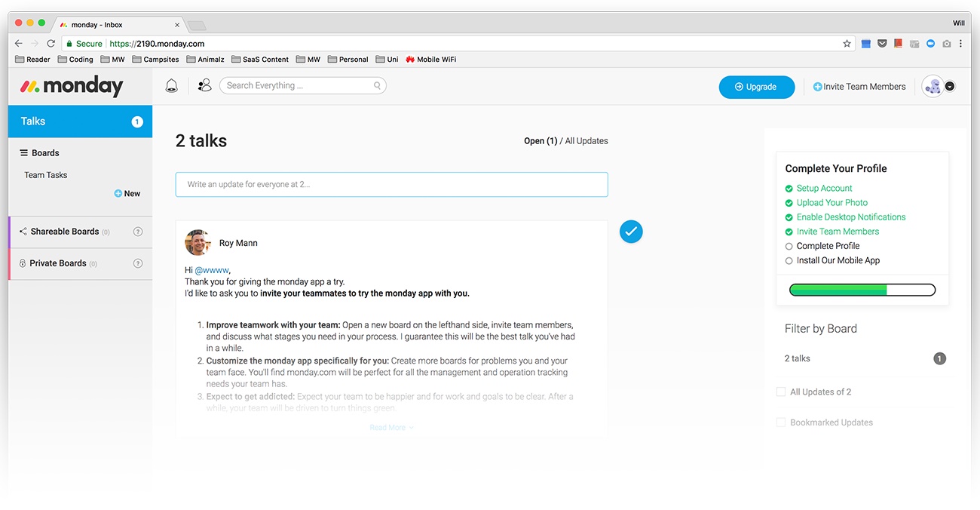
Task: Click the team members people icon
Action: [x=204, y=86]
